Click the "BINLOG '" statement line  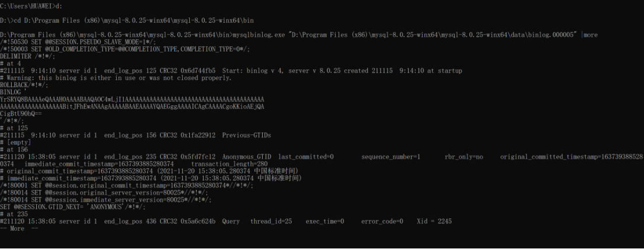[12, 92]
